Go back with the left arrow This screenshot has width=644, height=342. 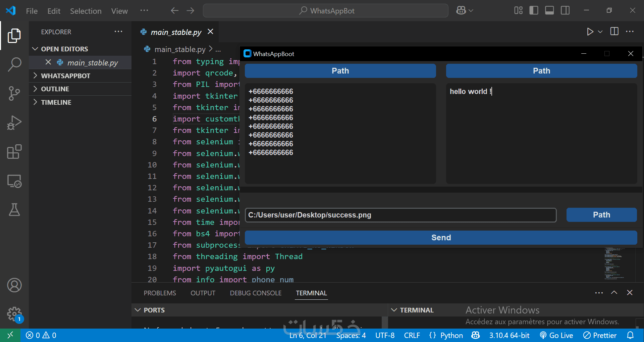(174, 11)
